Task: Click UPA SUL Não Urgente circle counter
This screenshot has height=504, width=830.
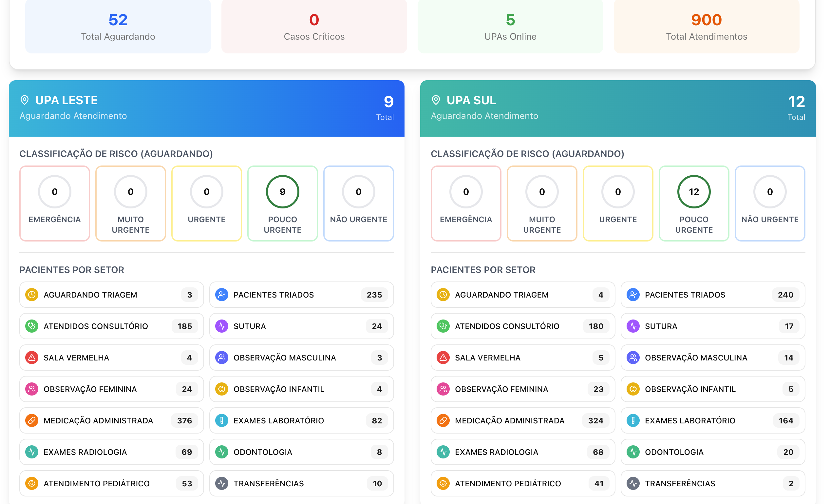Action: point(770,192)
